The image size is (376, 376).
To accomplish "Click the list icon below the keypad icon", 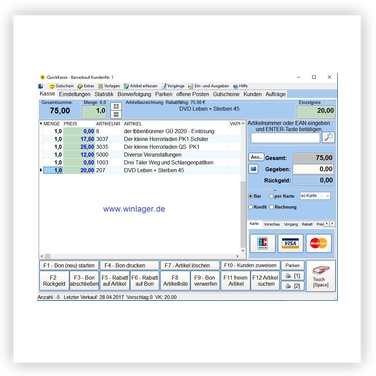I will (x=116, y=114).
